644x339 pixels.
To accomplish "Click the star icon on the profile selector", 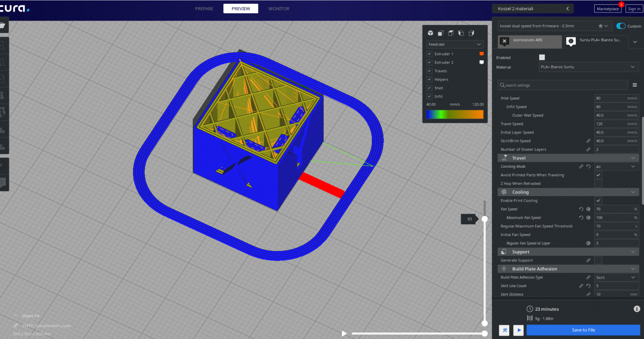I will pyautogui.click(x=601, y=26).
